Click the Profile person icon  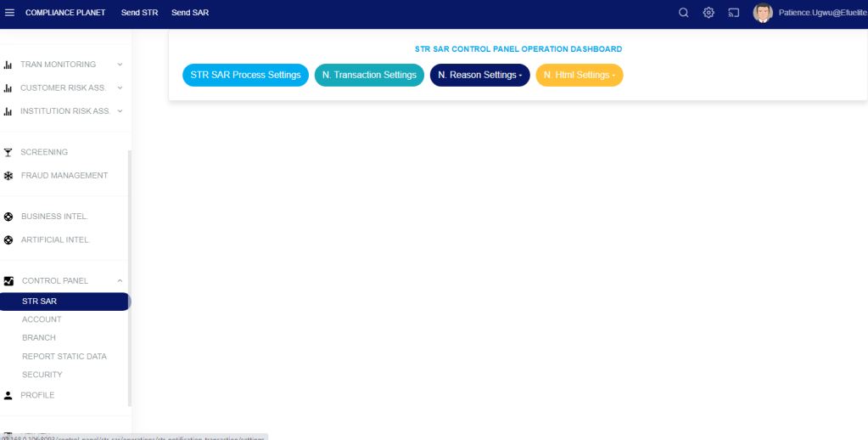[x=8, y=396]
